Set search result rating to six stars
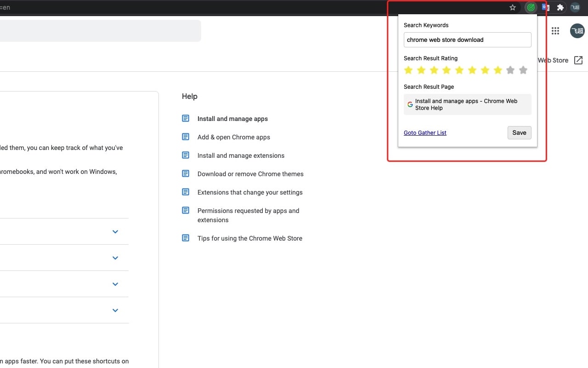Screen dimensions: 588x368 (472, 70)
